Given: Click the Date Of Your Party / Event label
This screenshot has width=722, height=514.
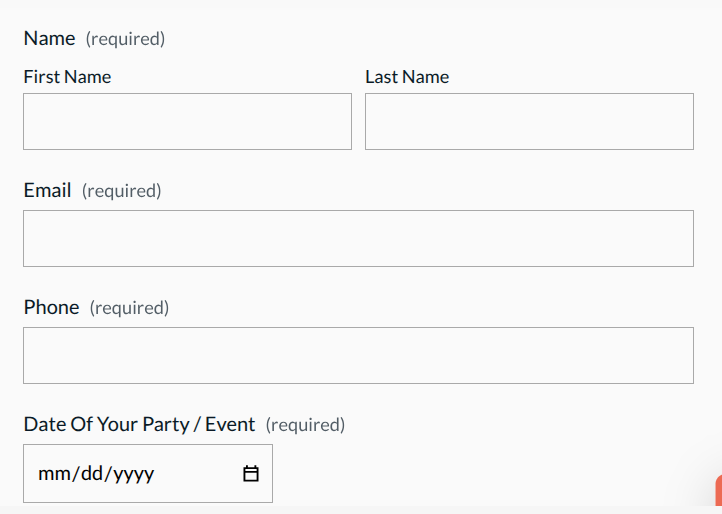Looking at the screenshot, I should (139, 424).
